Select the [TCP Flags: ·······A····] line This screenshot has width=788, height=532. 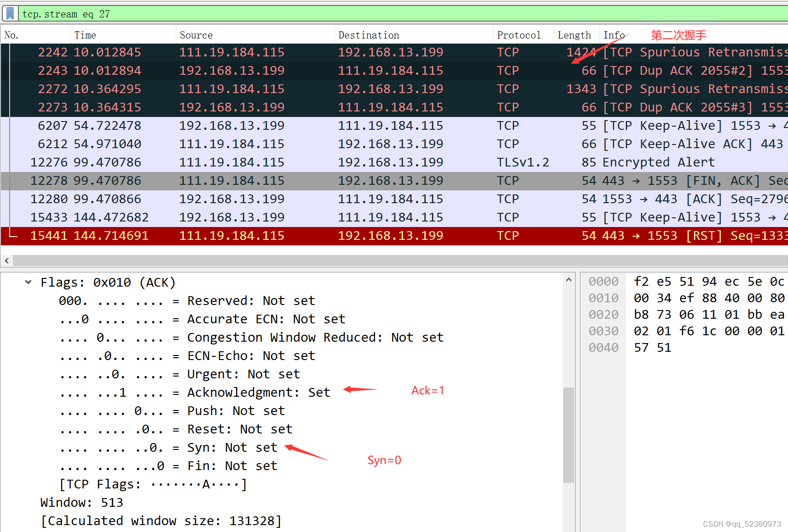coord(153,484)
